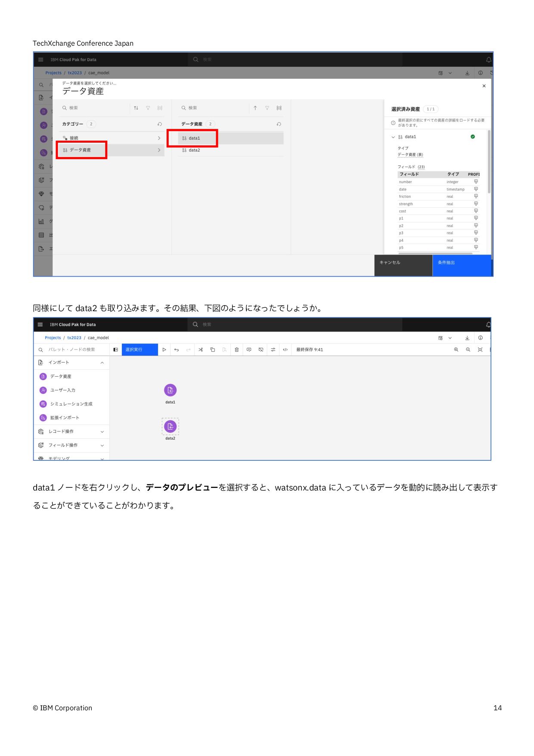Click シミュレーション生成 node in palette
This screenshot has height=756, width=534.
point(71,404)
